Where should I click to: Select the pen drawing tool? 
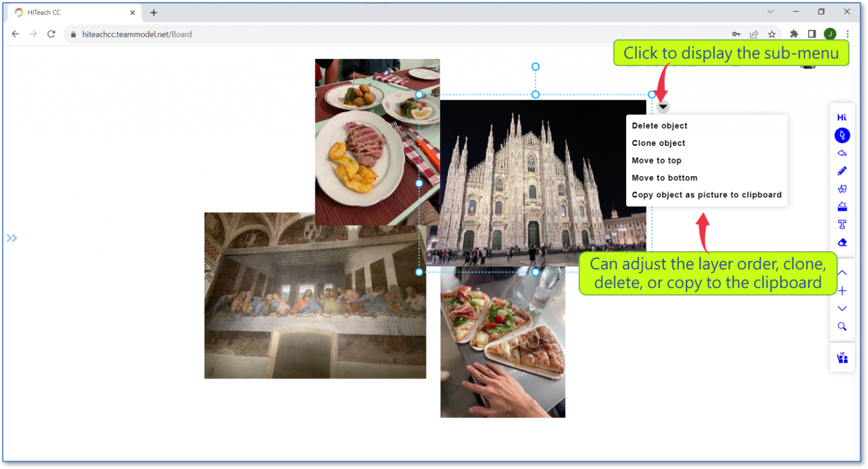[842, 171]
